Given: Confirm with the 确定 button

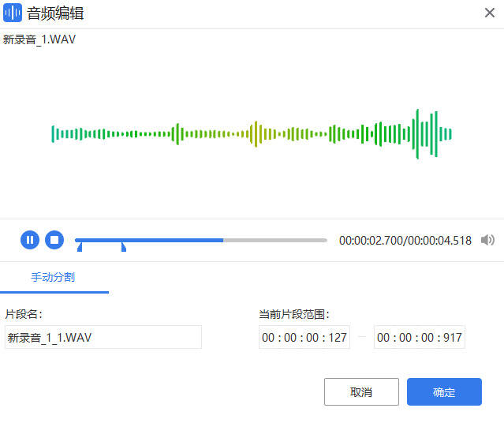Looking at the screenshot, I should pyautogui.click(x=444, y=391).
